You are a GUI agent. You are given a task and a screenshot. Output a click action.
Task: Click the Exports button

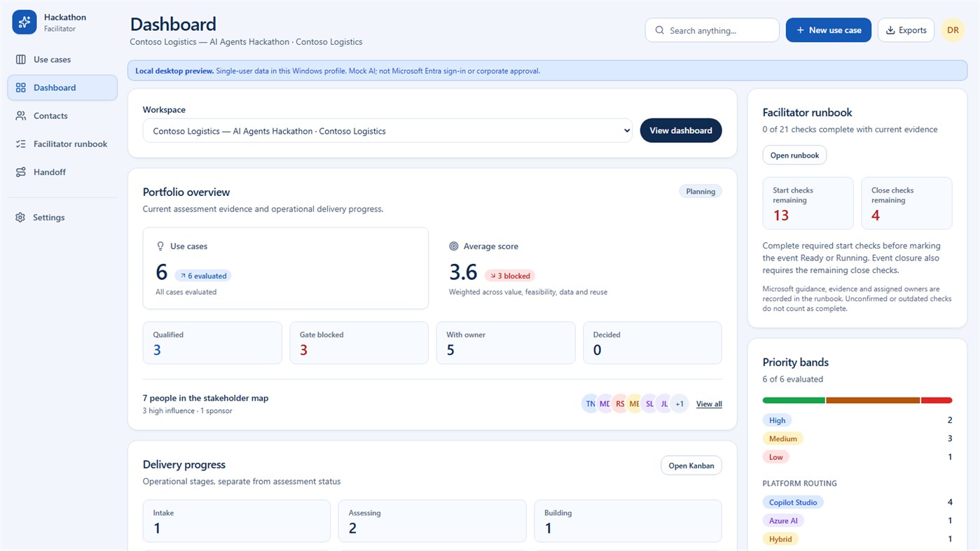pyautogui.click(x=906, y=30)
